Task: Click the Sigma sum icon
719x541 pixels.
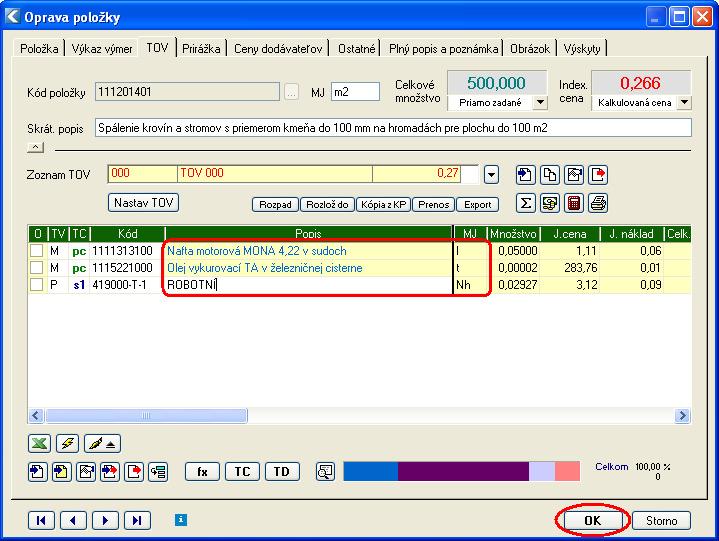Action: click(x=525, y=203)
